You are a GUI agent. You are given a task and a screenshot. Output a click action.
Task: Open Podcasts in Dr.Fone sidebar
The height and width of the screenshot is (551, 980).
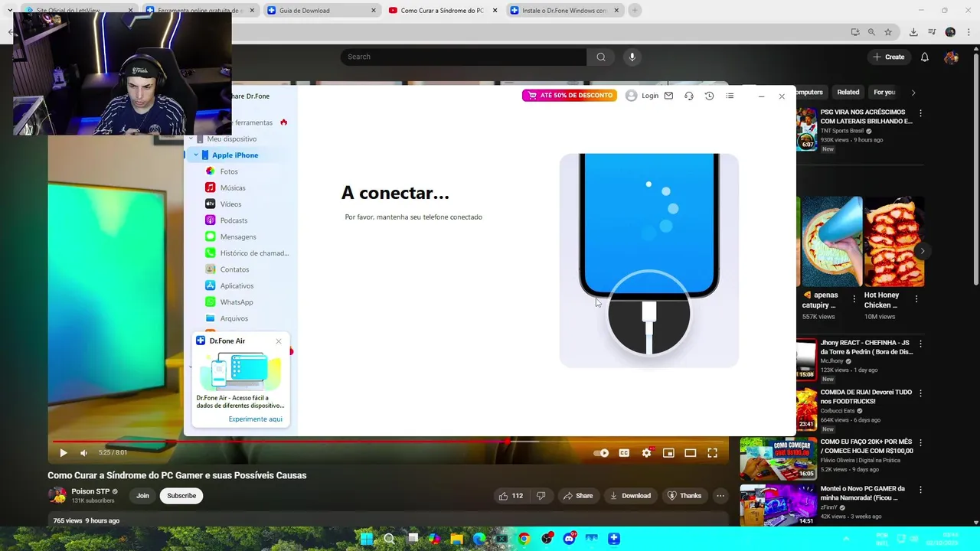pos(234,220)
